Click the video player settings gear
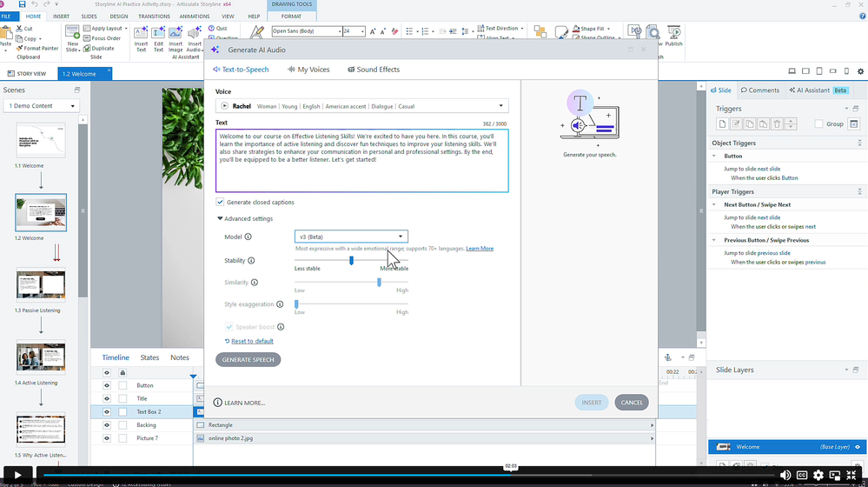 point(818,475)
